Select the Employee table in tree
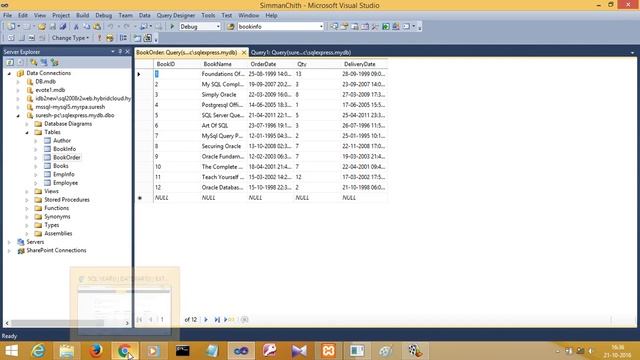The height and width of the screenshot is (360, 640). click(x=65, y=183)
